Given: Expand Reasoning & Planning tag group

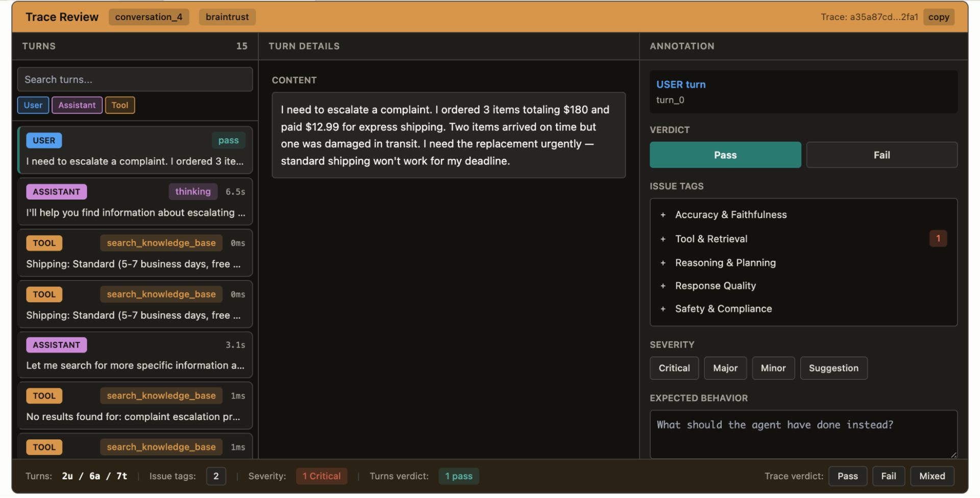Looking at the screenshot, I should pos(803,263).
